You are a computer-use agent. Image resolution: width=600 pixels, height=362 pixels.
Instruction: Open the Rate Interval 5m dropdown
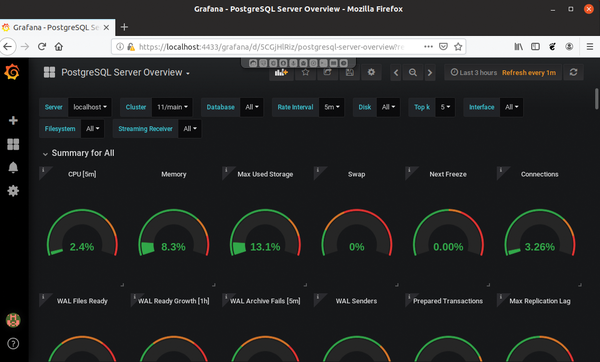click(332, 107)
